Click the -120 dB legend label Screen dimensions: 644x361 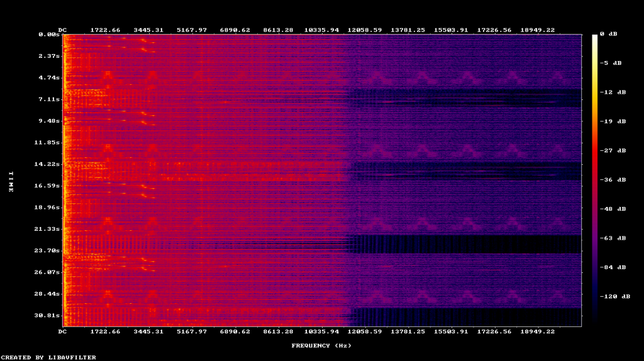(615, 296)
